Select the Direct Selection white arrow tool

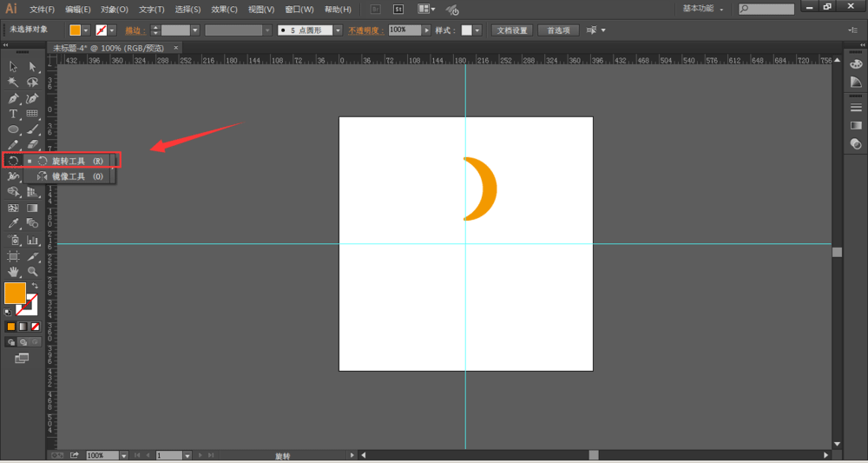coord(33,67)
